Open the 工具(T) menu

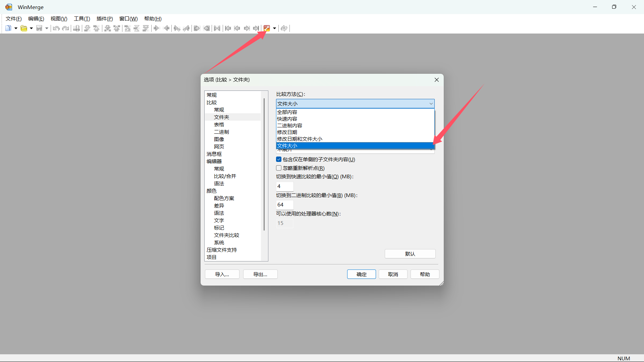82,19
